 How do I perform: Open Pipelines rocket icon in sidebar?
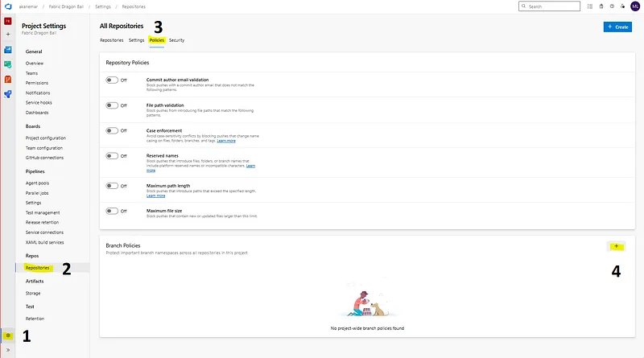[x=8, y=94]
